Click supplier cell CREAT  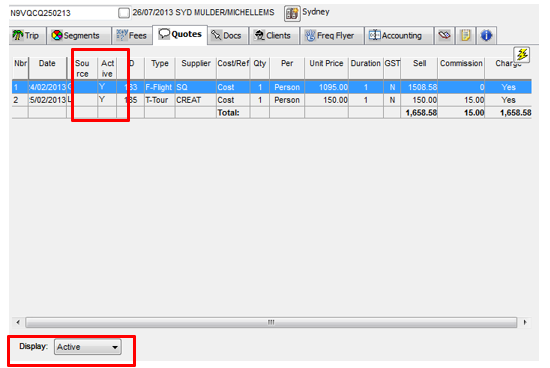[x=196, y=100]
